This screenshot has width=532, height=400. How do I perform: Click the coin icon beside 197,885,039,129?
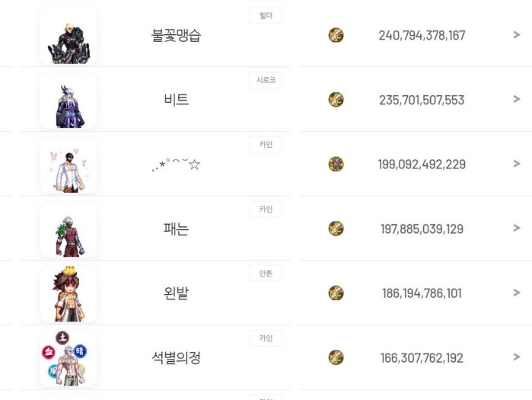tap(336, 229)
